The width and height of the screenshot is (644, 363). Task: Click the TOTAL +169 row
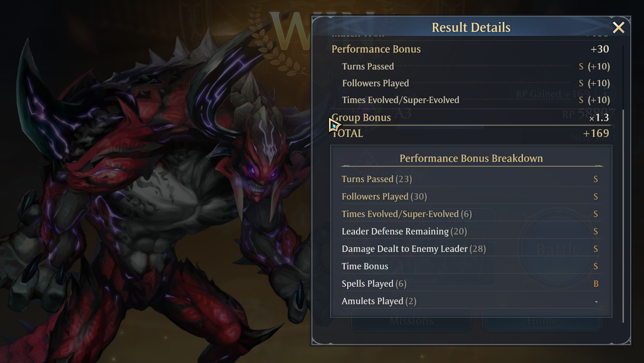470,133
